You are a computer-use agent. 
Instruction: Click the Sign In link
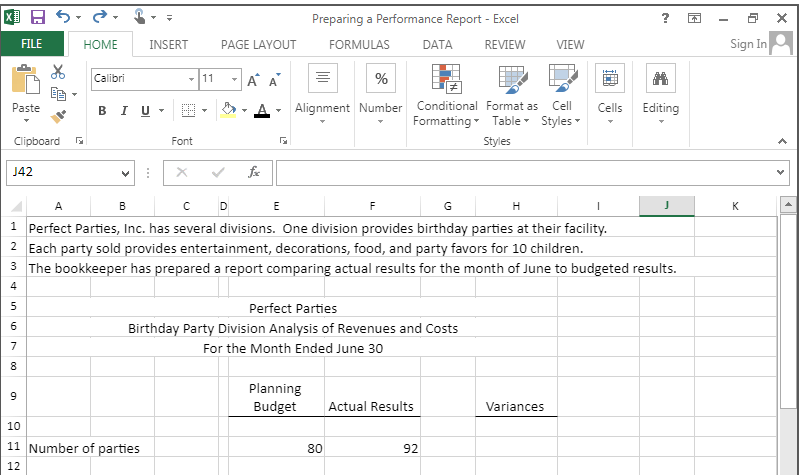(x=748, y=44)
